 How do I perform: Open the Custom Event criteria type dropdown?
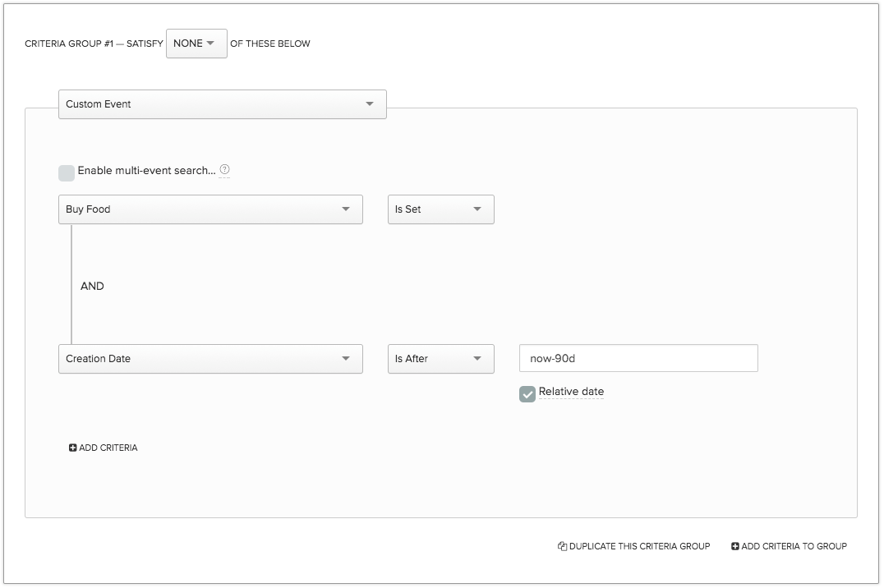click(222, 104)
